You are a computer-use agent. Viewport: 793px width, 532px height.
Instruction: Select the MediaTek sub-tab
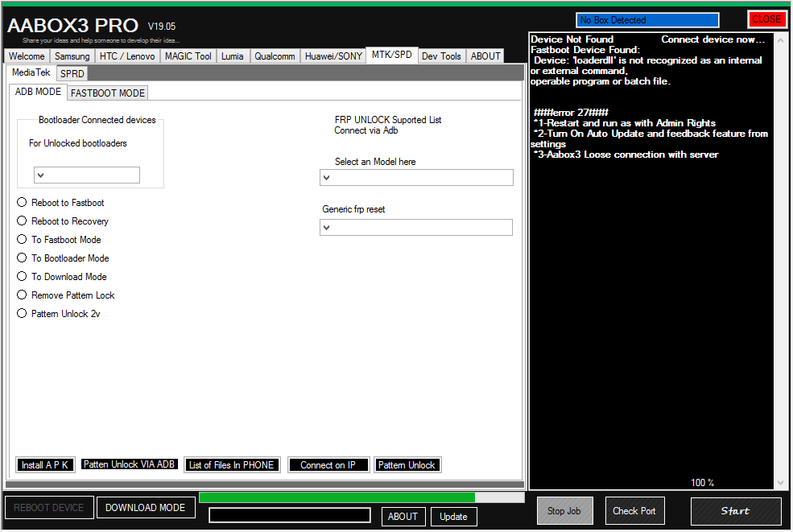point(31,72)
